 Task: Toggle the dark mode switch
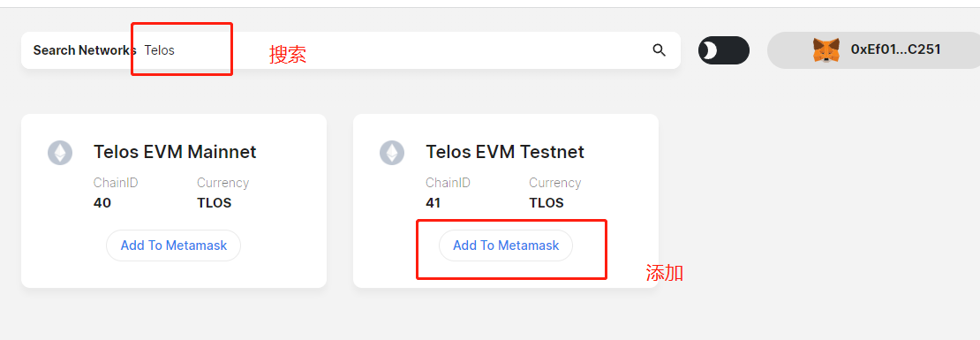pos(724,50)
